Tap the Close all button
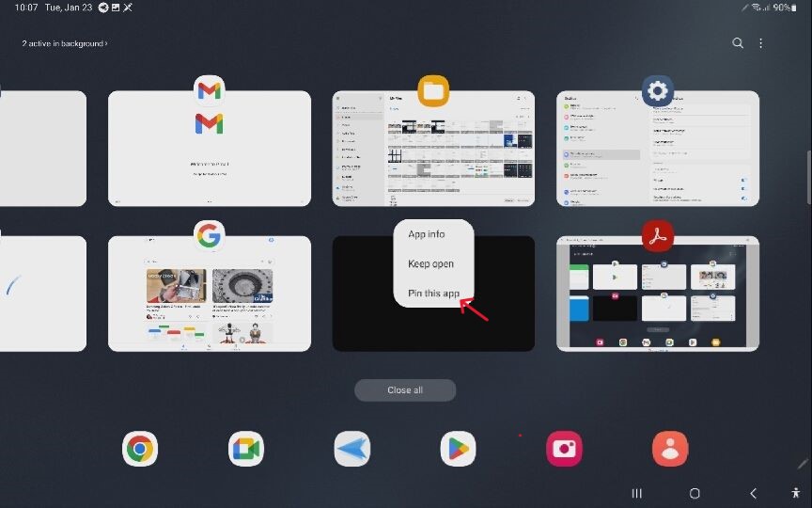The width and height of the screenshot is (812, 508). coord(405,390)
